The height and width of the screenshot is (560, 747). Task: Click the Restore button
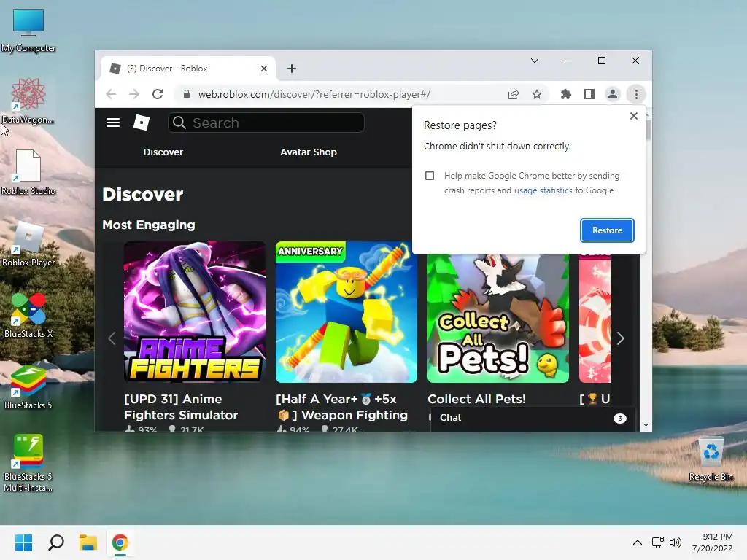[607, 230]
